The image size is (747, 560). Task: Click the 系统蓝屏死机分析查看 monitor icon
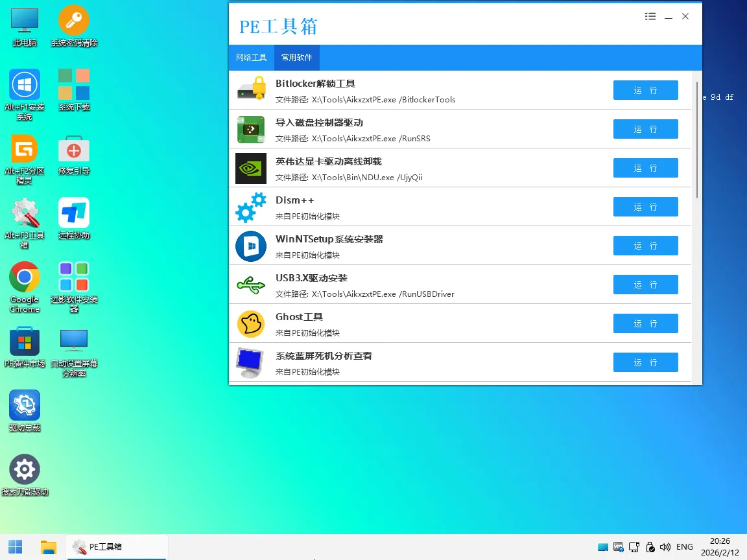tap(251, 362)
